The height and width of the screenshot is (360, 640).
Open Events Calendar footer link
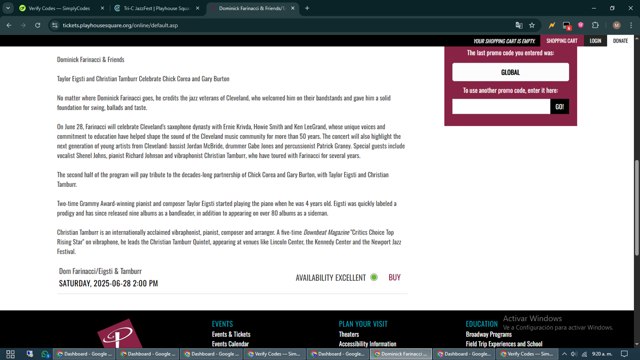click(x=230, y=344)
